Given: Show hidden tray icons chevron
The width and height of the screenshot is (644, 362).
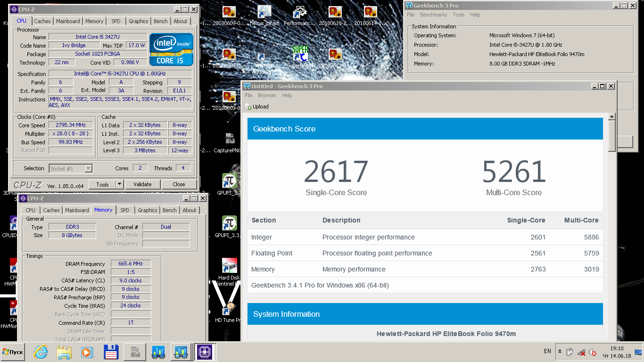Looking at the screenshot, I should tap(560, 352).
